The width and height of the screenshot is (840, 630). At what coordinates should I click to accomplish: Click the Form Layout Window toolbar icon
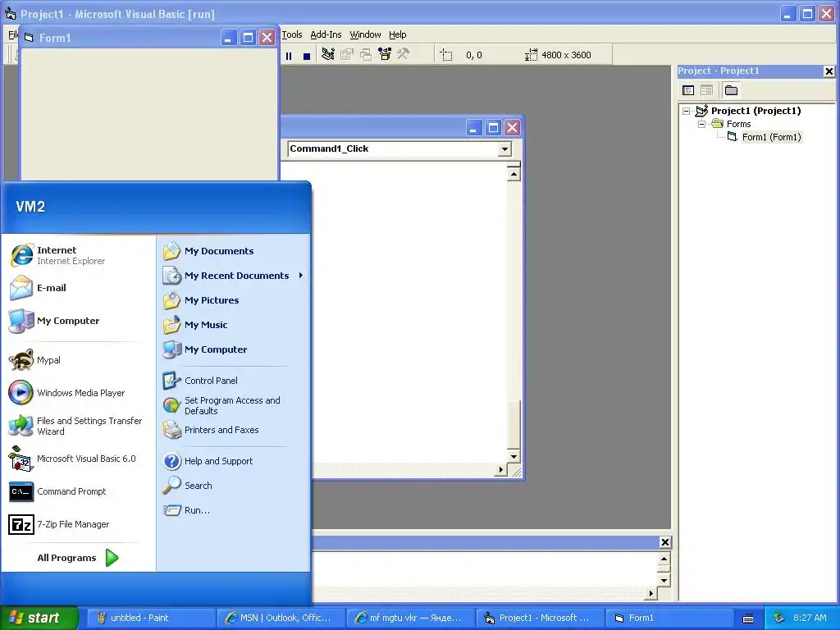click(x=365, y=54)
